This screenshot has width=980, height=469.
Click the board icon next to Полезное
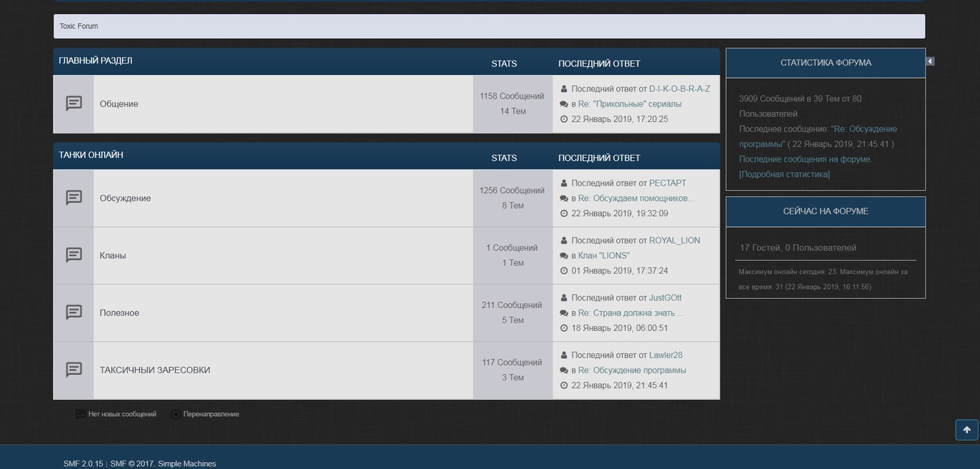pos(73,313)
